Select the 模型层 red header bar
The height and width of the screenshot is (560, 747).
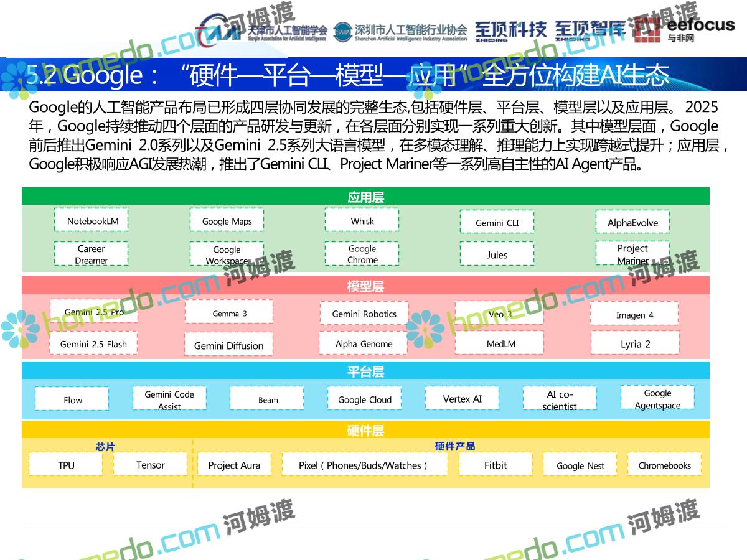pos(365,286)
